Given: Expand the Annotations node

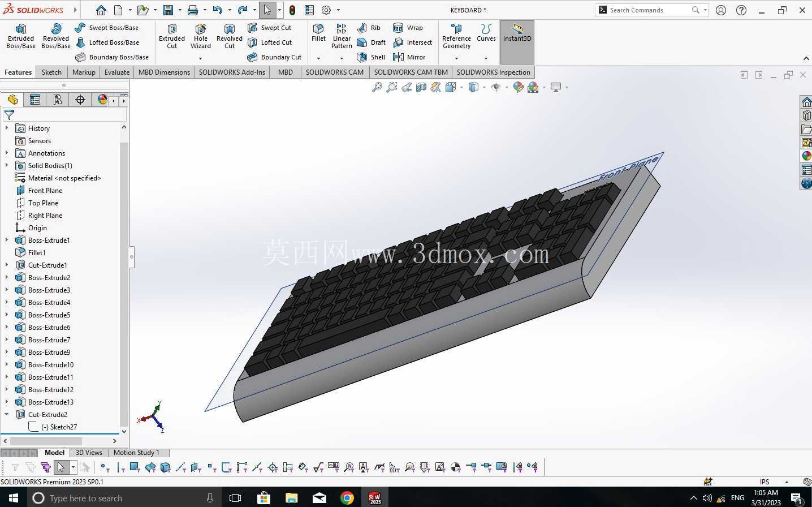Looking at the screenshot, I should pos(7,153).
